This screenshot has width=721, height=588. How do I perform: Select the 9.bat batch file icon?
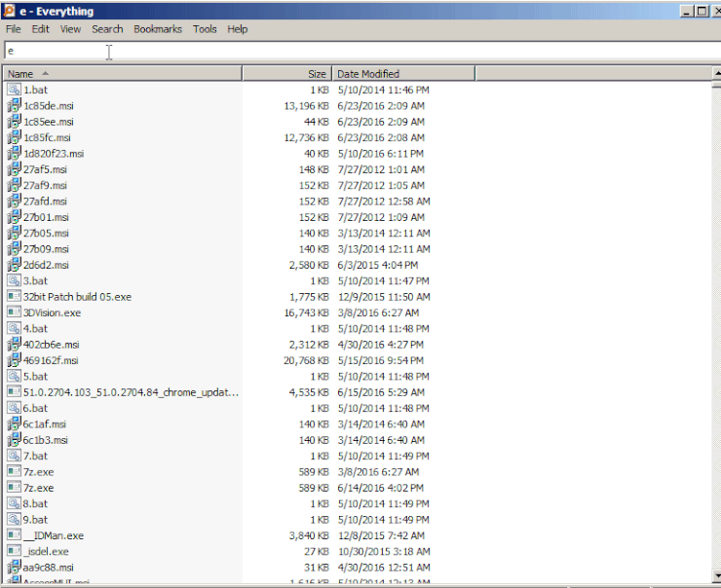click(15, 520)
